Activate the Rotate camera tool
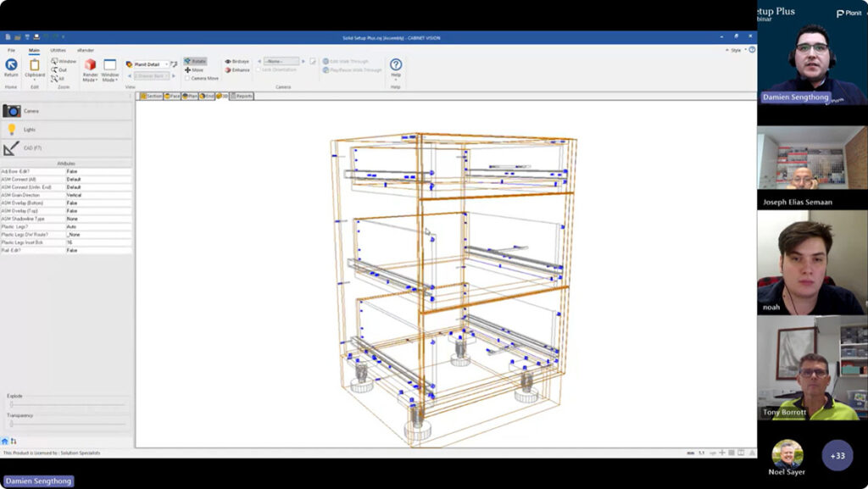 point(195,62)
